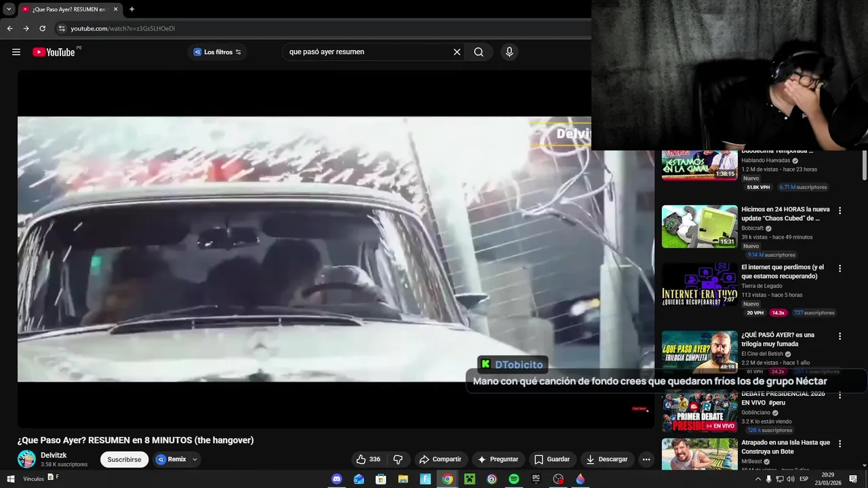Focus the YouTube search input field

click(x=366, y=52)
